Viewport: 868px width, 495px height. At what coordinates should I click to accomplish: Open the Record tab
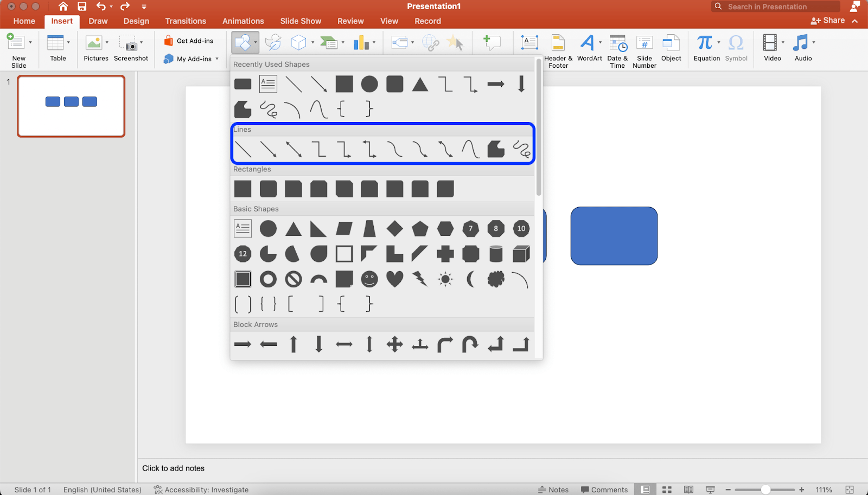[427, 21]
